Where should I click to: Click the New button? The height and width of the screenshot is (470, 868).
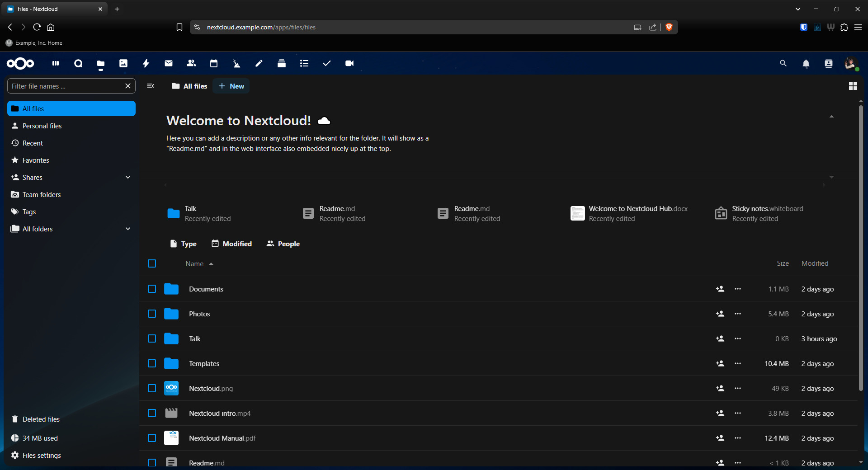(231, 86)
